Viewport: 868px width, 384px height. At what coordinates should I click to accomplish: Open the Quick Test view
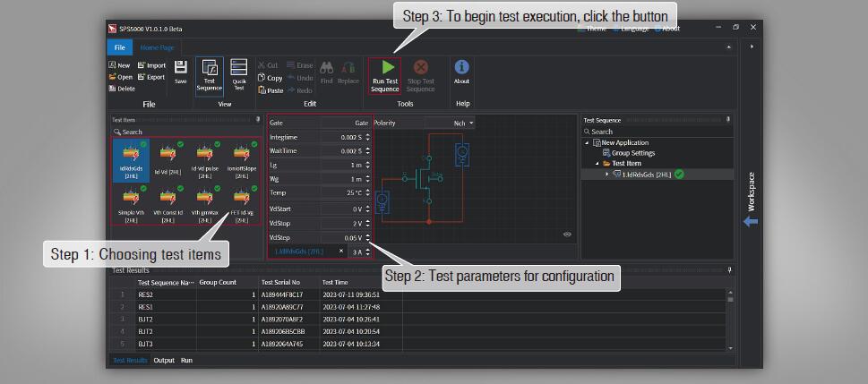(238, 68)
